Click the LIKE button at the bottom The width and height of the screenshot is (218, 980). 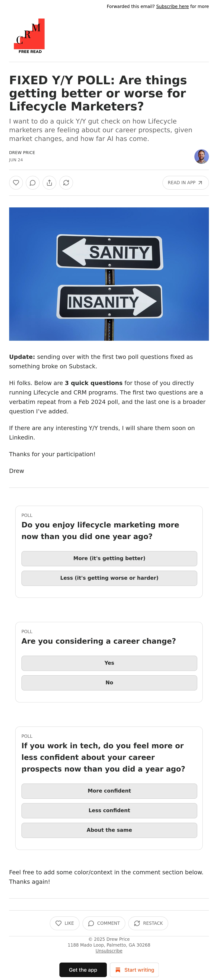[x=65, y=923]
